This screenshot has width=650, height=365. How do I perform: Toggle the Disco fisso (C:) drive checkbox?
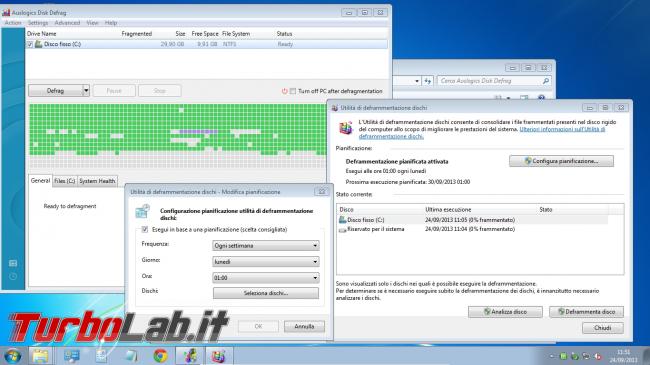point(30,44)
